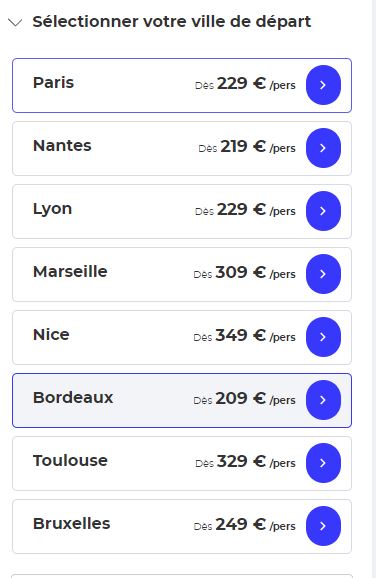Click the 219 € price for Nantes
The width and height of the screenshot is (376, 578).
coord(243,146)
